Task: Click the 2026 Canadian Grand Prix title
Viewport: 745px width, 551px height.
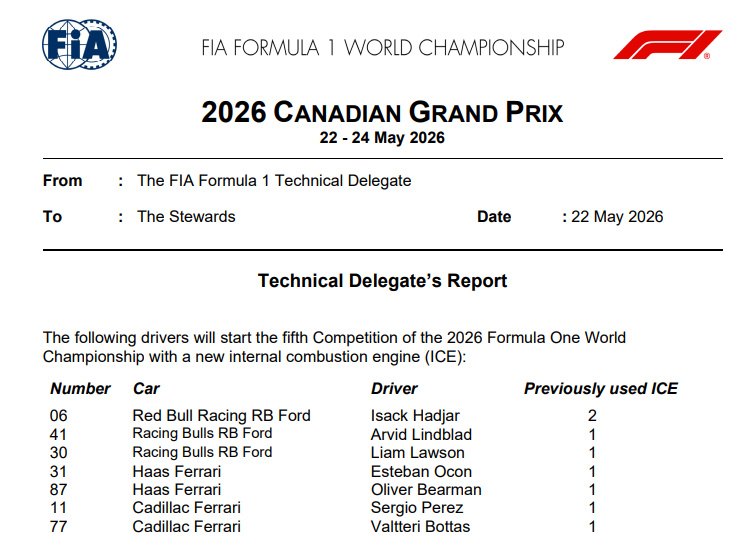Action: point(382,112)
